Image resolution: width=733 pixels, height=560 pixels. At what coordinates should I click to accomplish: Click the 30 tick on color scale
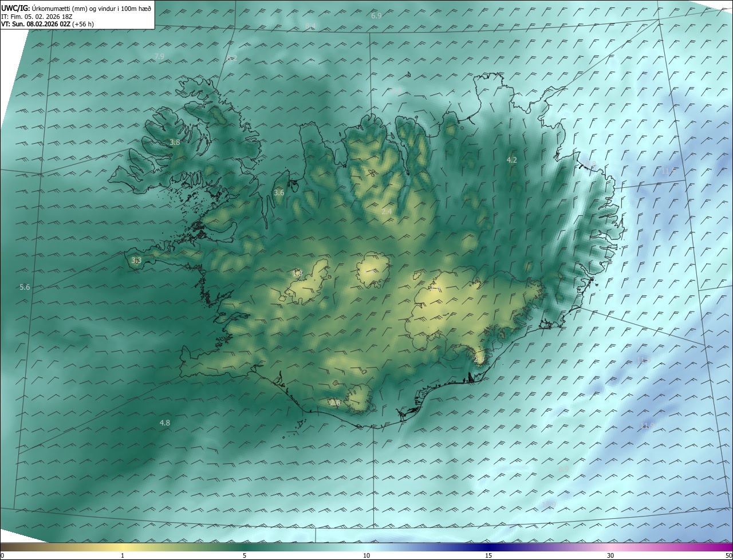point(610,556)
